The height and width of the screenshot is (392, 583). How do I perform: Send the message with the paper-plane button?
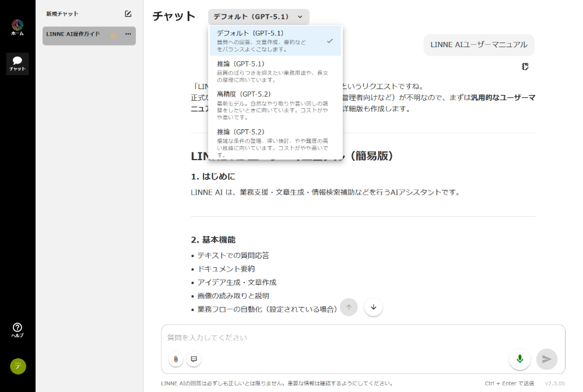[547, 359]
